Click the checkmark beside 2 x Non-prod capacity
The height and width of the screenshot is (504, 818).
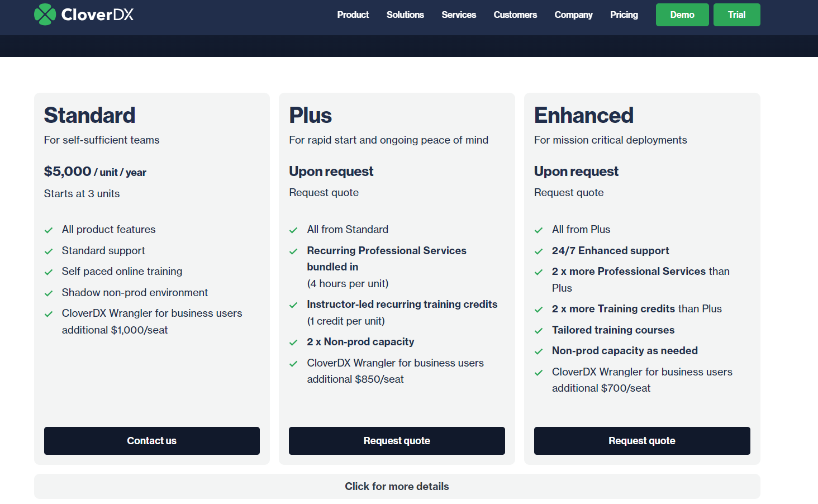tap(293, 342)
